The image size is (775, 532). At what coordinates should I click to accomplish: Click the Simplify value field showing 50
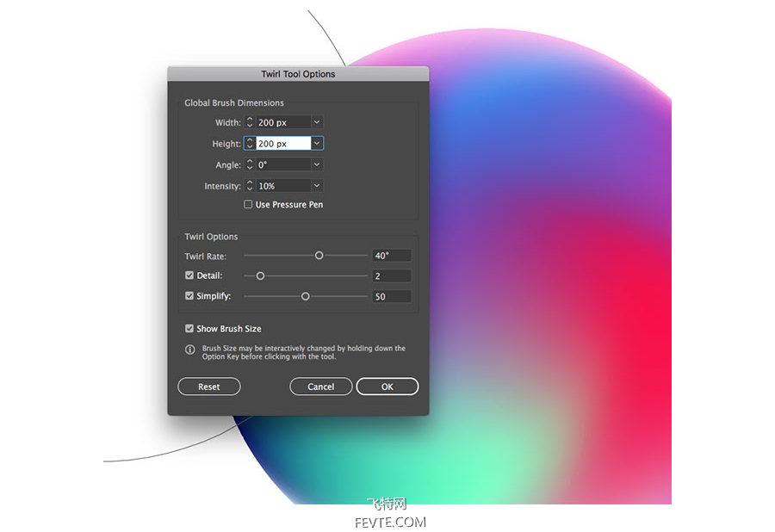(392, 296)
